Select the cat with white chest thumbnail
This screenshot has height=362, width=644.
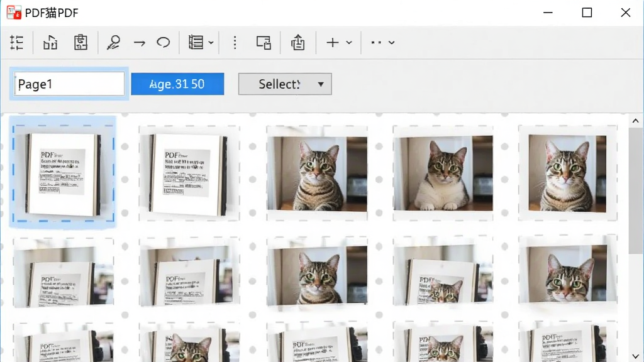[x=443, y=173]
